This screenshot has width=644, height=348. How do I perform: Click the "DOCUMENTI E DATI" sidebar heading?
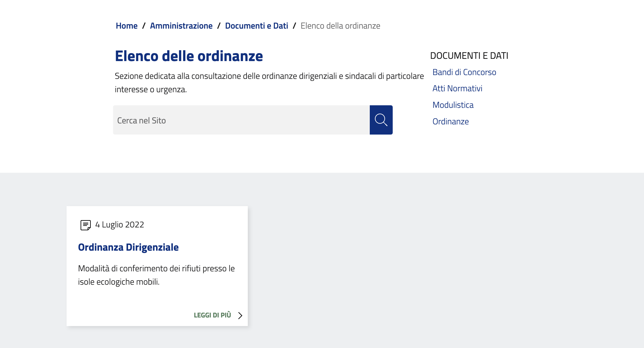pos(469,56)
